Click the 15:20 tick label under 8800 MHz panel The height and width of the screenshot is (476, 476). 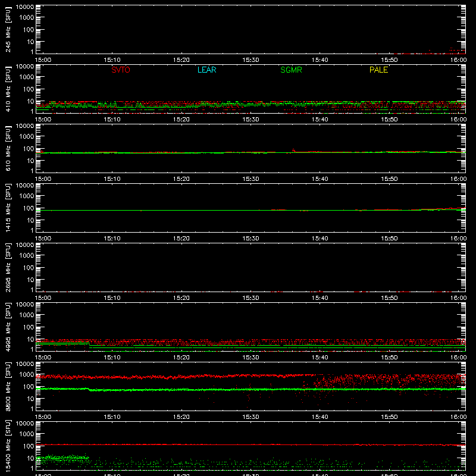click(181, 417)
